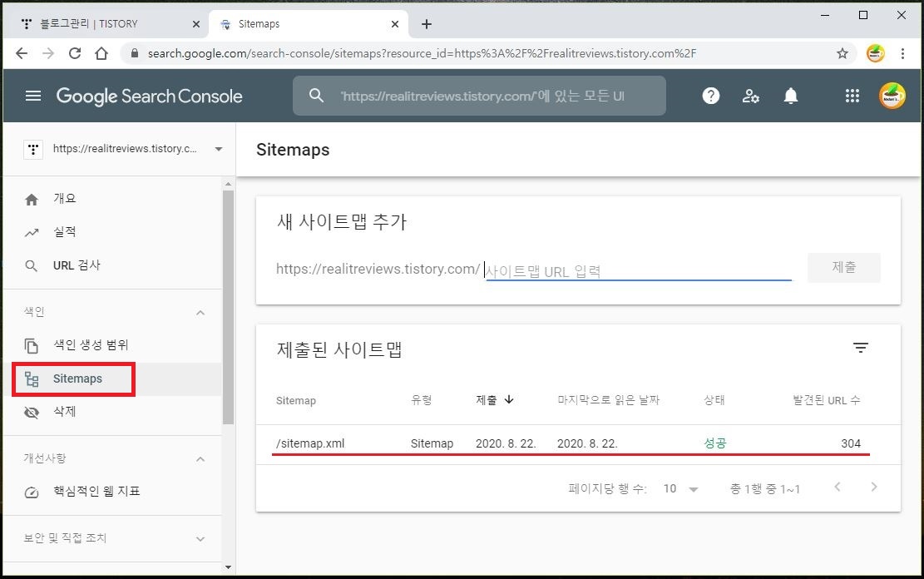Click sidebar scrollbar down arrow
Image resolution: width=924 pixels, height=579 pixels.
[x=228, y=567]
